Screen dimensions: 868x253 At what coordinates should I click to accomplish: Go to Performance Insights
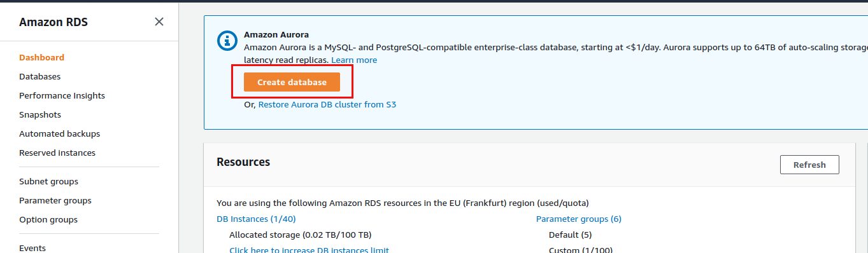(x=62, y=95)
